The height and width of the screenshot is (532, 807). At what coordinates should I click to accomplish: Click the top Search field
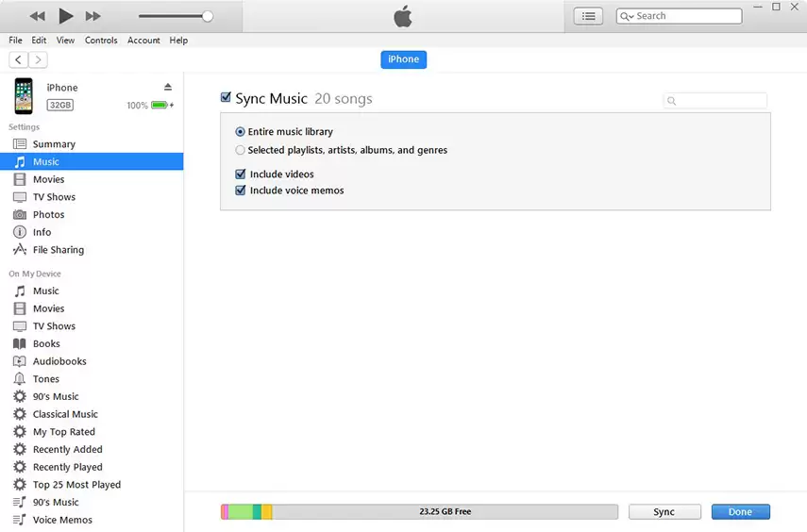(679, 16)
